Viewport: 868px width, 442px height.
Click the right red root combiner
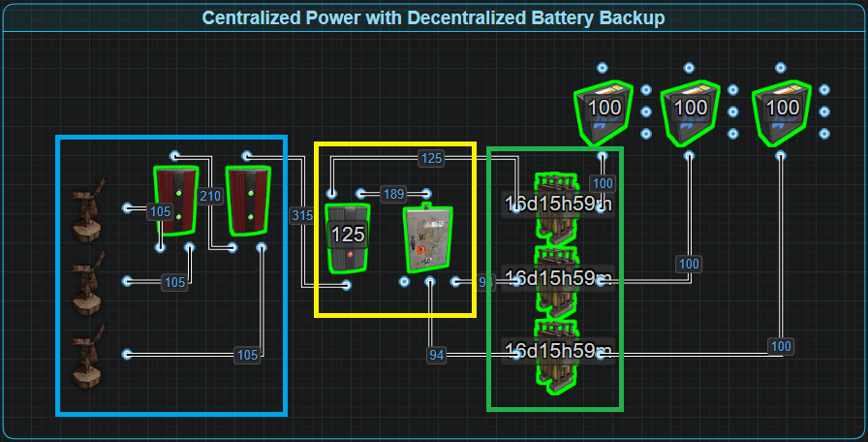point(249,200)
